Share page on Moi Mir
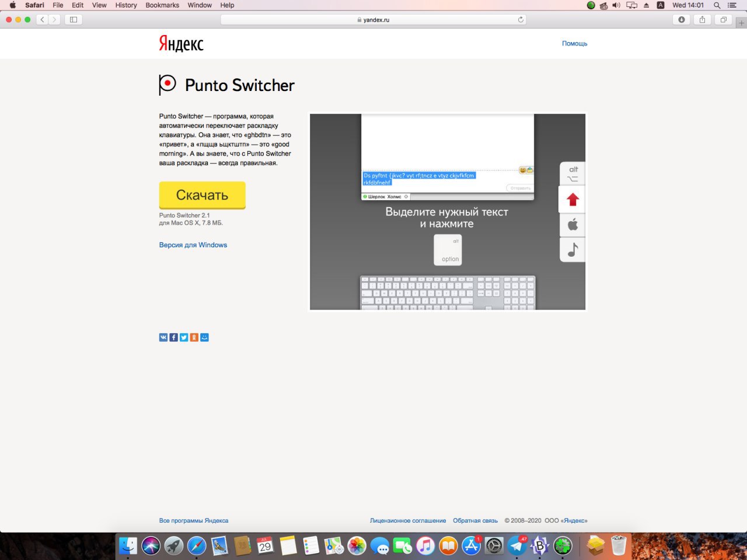Viewport: 747px width, 560px height. [x=204, y=337]
